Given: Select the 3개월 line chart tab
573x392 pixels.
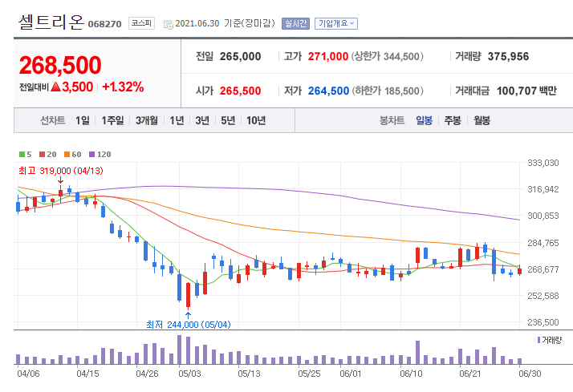Looking at the screenshot, I should [x=147, y=120].
